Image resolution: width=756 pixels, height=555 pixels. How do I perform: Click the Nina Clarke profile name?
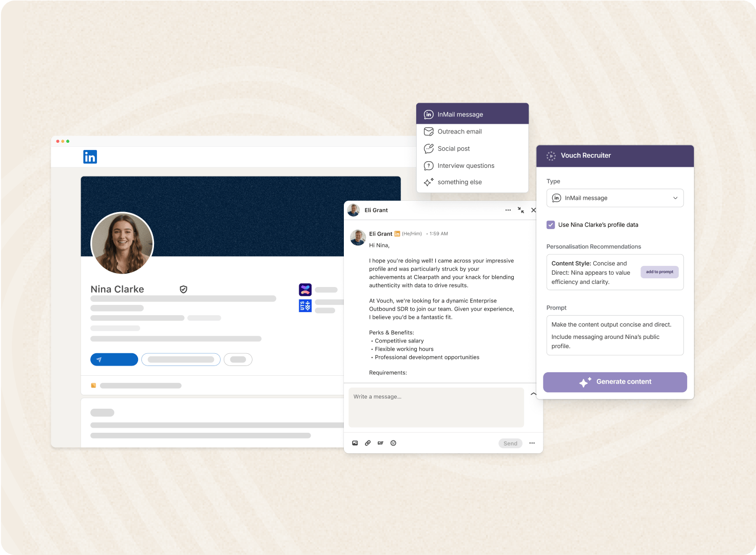coord(118,289)
